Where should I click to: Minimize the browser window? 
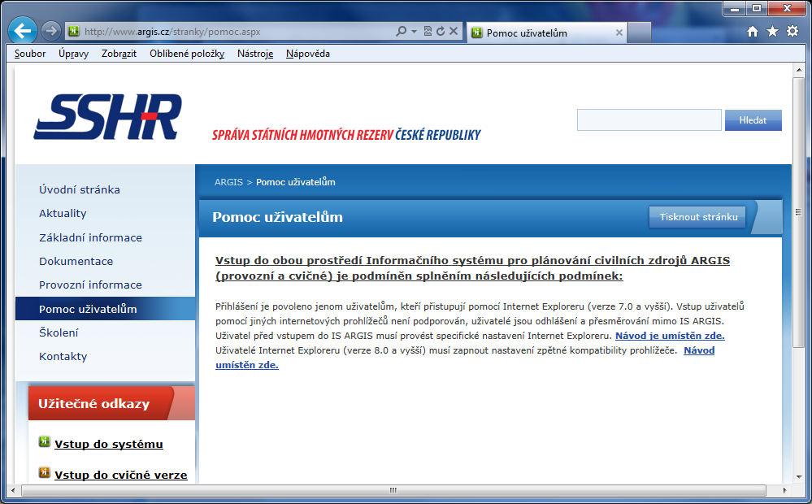click(x=734, y=9)
